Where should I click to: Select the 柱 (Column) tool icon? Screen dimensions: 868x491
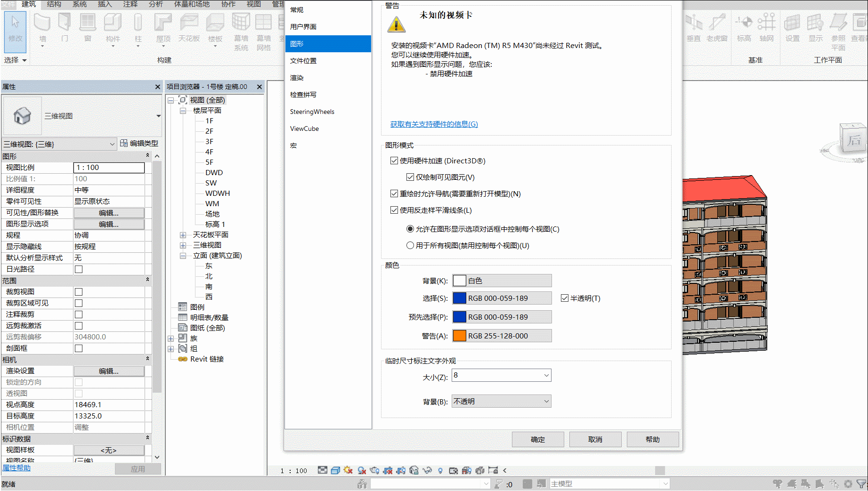[x=138, y=23]
